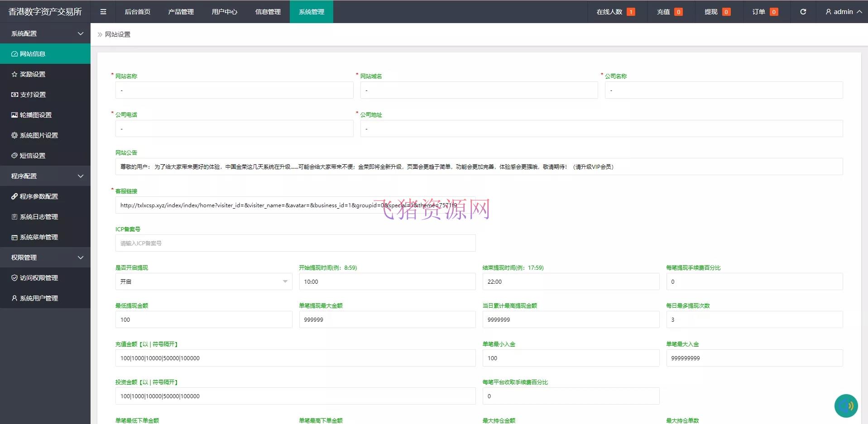The height and width of the screenshot is (424, 868).
Task: Open the 是否开启提现 dropdown
Action: point(203,281)
